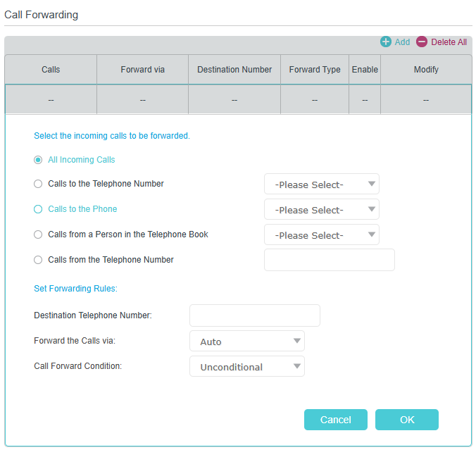Open the Forward the Calls via dropdown
The height and width of the screenshot is (457, 476).
[247, 341]
